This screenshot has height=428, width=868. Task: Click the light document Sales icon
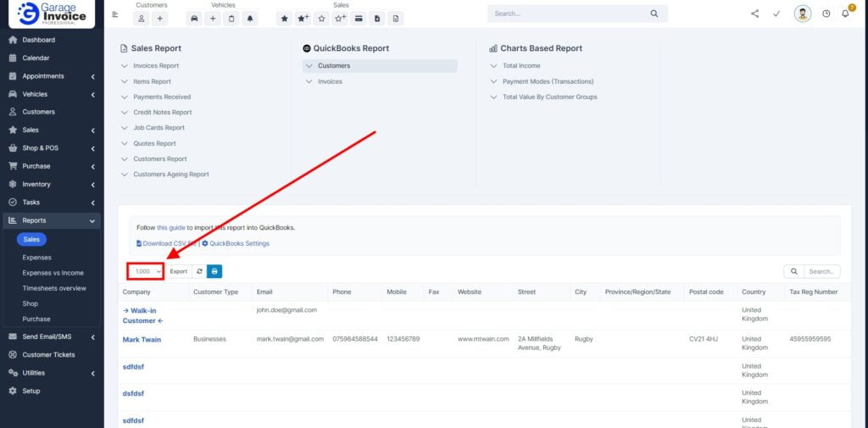coord(395,19)
